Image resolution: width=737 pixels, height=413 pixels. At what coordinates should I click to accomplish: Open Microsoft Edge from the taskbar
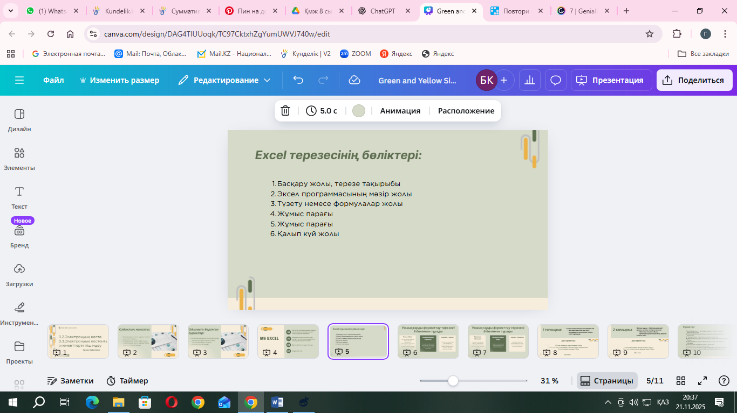click(x=92, y=402)
